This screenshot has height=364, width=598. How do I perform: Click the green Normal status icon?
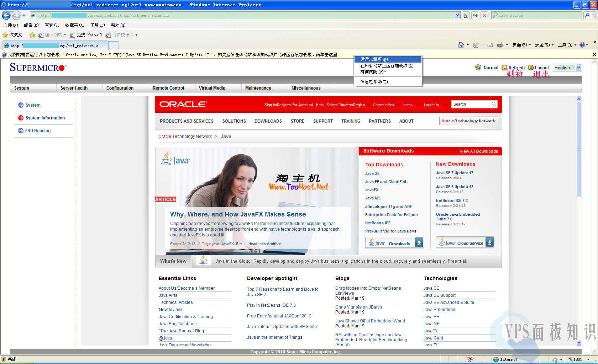pos(478,68)
